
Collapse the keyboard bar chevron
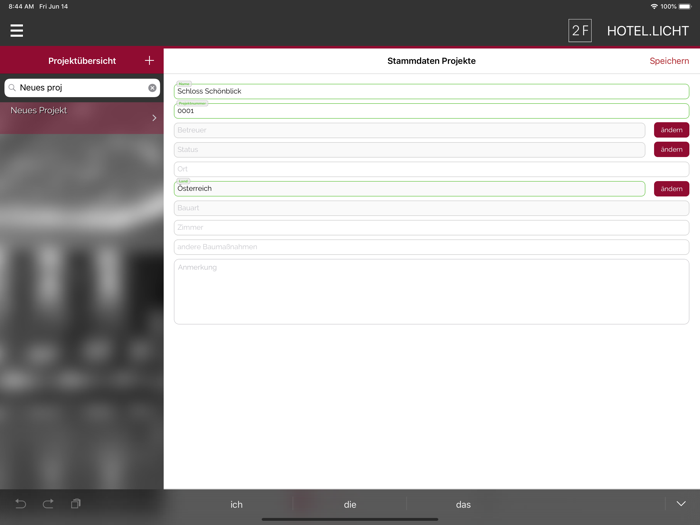tap(681, 504)
